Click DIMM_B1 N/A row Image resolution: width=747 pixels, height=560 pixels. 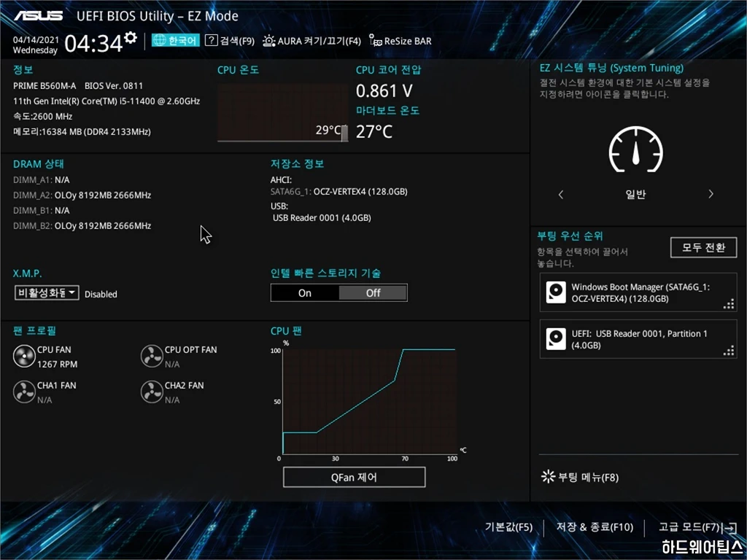(x=41, y=211)
